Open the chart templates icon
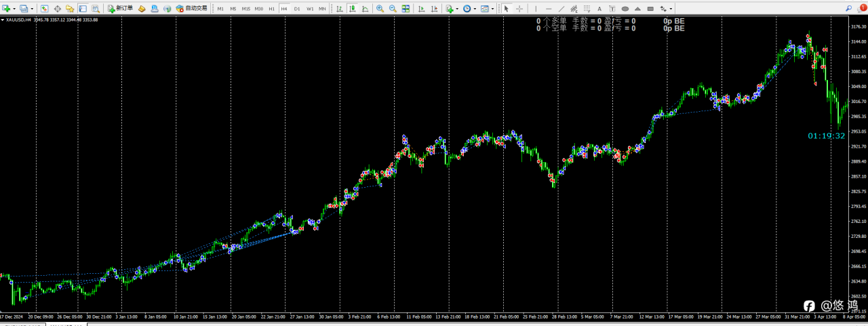Screen dimensions: 868x326 pos(484,9)
